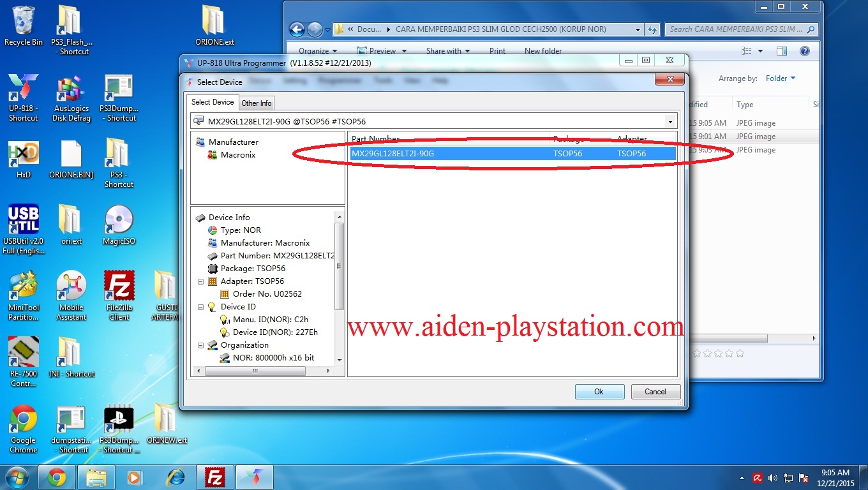Open PS3Dump shortcut beside AusLogics
The height and width of the screenshot is (490, 868).
pos(119,98)
